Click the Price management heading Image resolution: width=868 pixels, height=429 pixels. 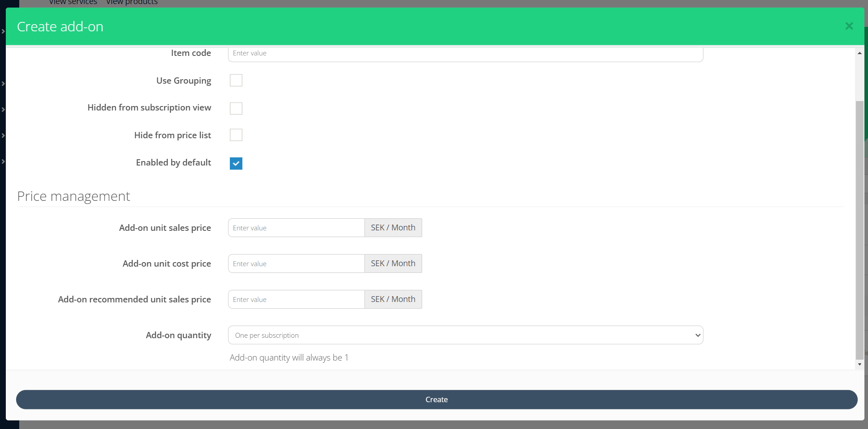73,196
